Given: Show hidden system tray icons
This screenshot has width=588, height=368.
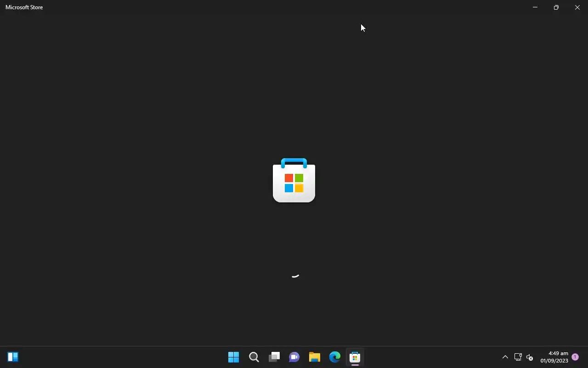Looking at the screenshot, I should (505, 357).
